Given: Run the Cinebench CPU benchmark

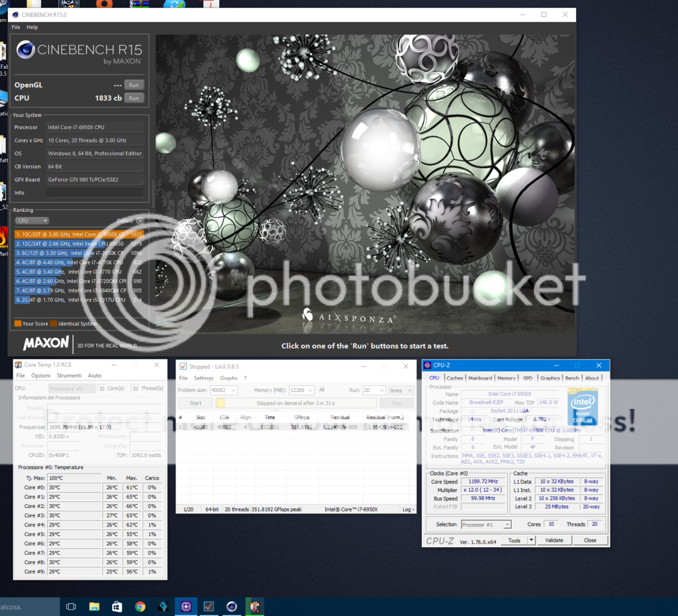Looking at the screenshot, I should (x=134, y=98).
